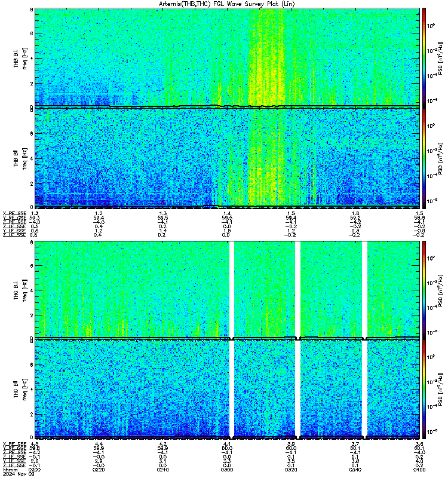
Task: Click the plot title 'Artemis(THB,THC) FGL Wave Survey Plot (Lin)'
Action: (x=226, y=4)
